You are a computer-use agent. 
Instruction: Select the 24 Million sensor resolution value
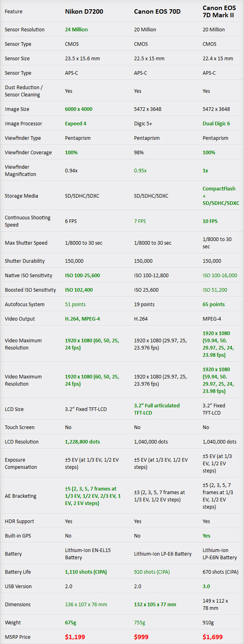tap(76, 30)
